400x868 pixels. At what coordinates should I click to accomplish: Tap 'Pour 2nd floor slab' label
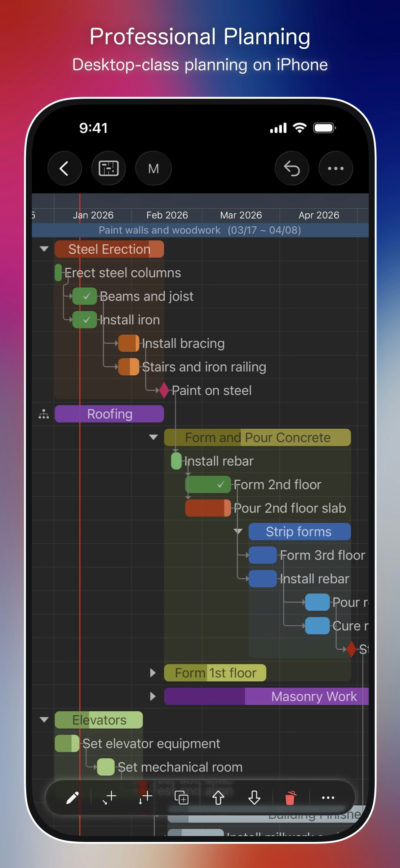[290, 508]
